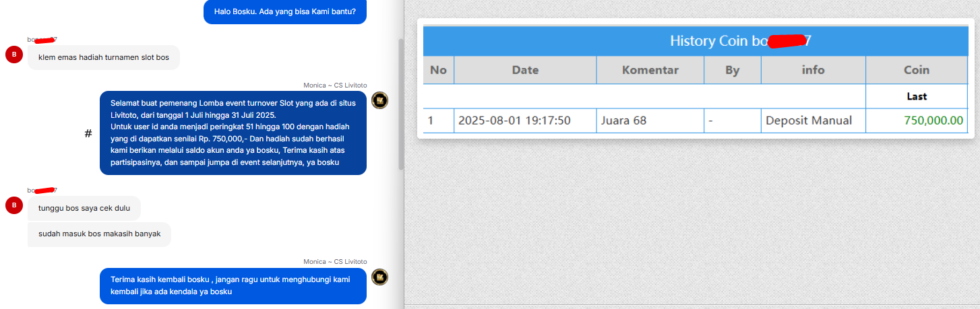Image resolution: width=980 pixels, height=309 pixels.
Task: Select the "Halo Bosku. Ada yang bisa Kami bantu?" bubble
Action: (285, 11)
